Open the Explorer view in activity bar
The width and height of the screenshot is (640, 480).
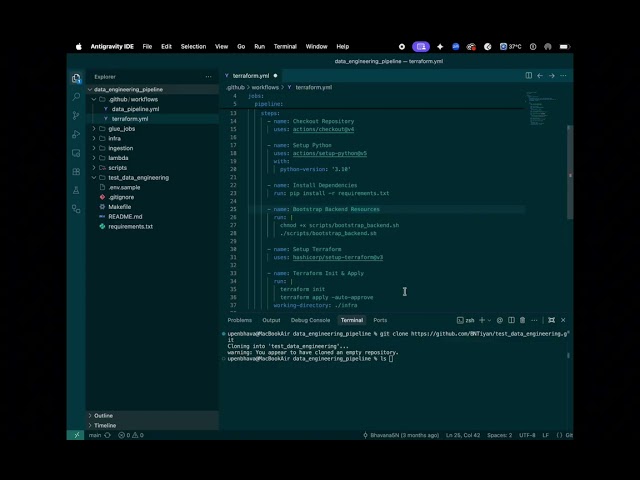[x=76, y=78]
